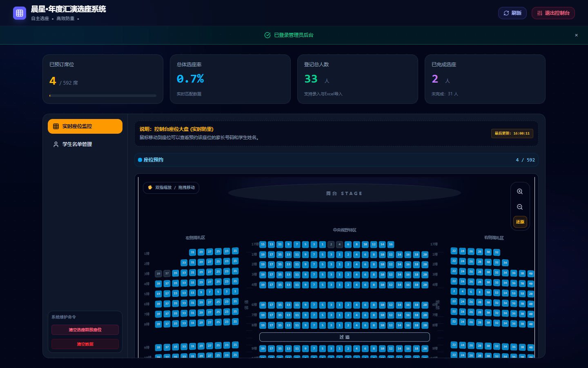Screen dimensions: 588x368
Task: Select grey seat 2 in central row 17
Action: (331, 245)
